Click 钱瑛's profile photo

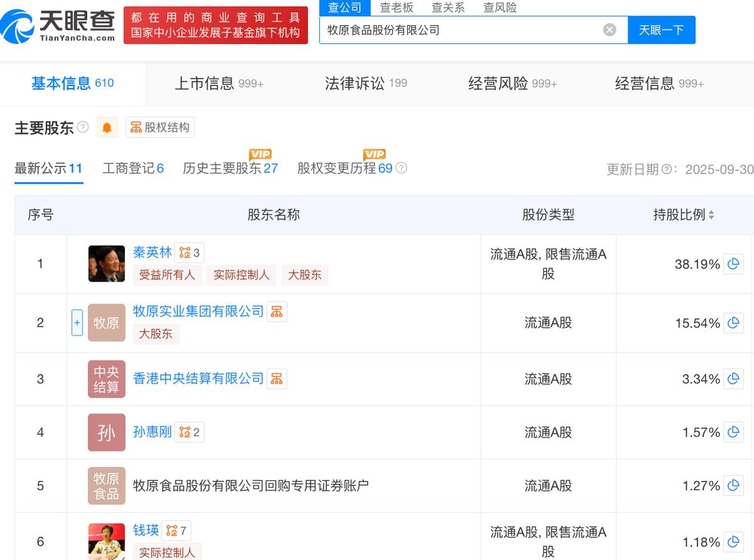(x=106, y=541)
